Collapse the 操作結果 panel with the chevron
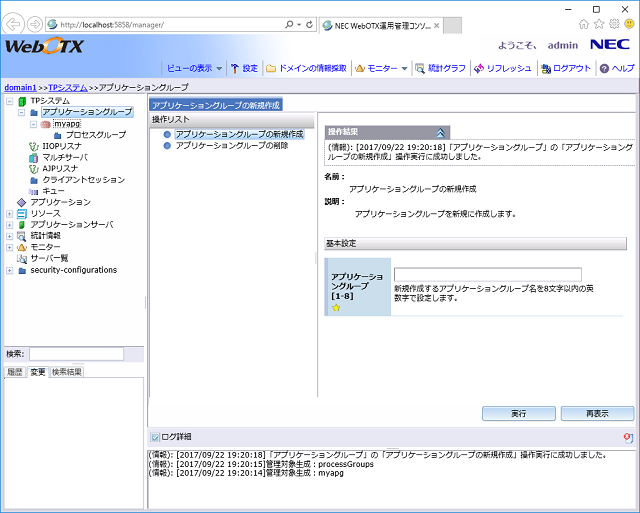Screen dimensions: 640x513 (x=441, y=132)
